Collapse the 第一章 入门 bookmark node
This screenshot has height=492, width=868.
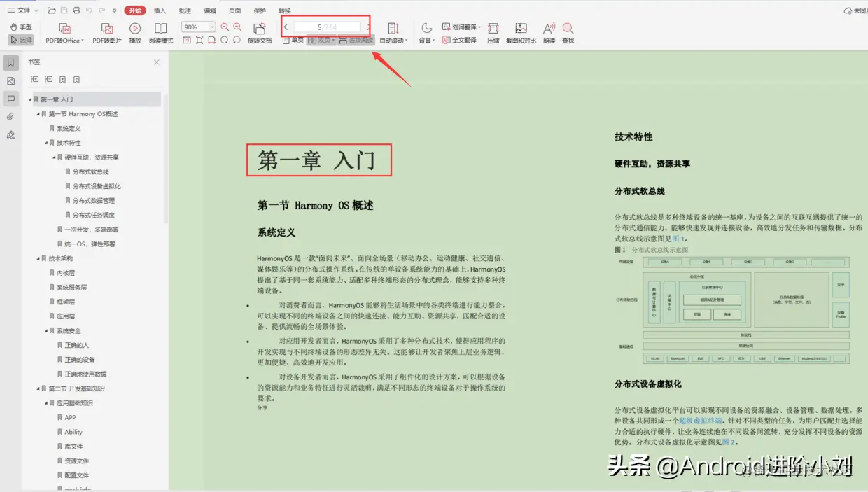[31, 99]
